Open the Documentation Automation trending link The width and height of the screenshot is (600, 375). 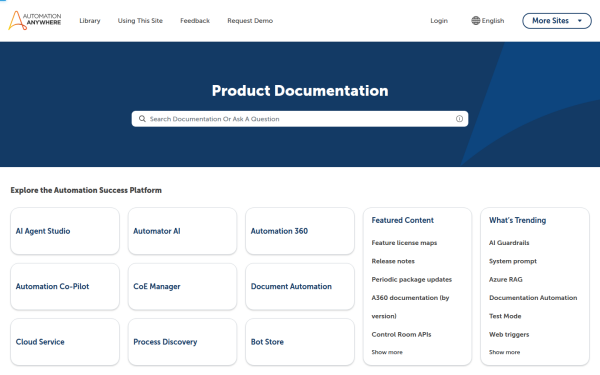533,298
